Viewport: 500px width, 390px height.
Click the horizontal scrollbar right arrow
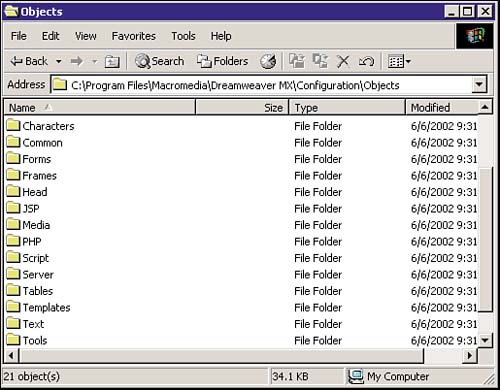point(470,356)
